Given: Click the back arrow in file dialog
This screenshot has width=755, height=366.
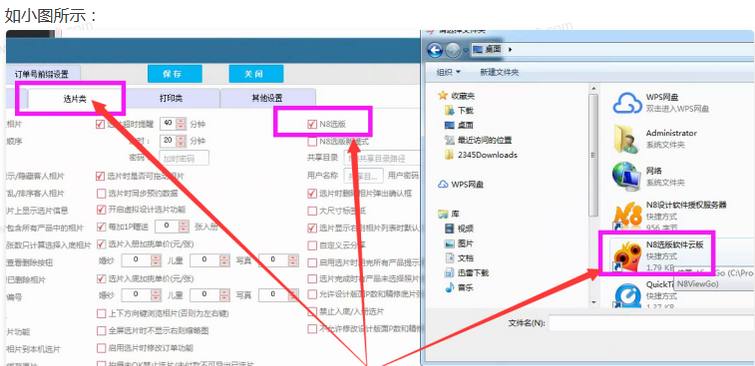Looking at the screenshot, I should [435, 50].
